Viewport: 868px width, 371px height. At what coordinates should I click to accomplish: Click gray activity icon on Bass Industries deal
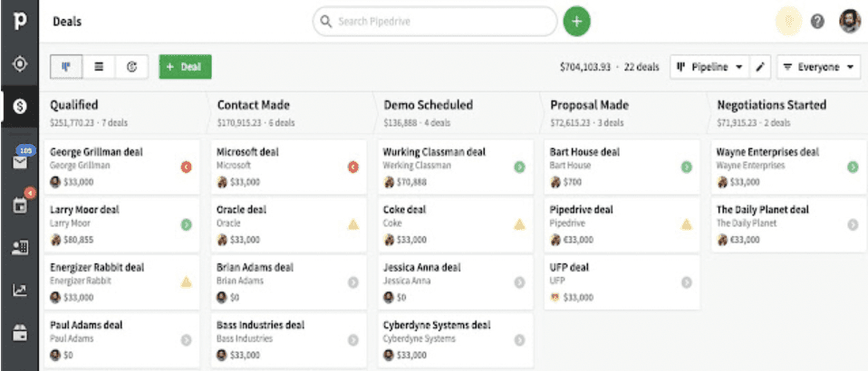[353, 340]
